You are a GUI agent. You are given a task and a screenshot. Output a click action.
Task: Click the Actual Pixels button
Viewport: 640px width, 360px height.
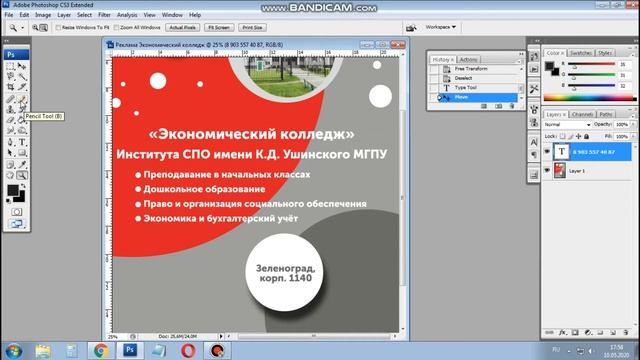(182, 27)
